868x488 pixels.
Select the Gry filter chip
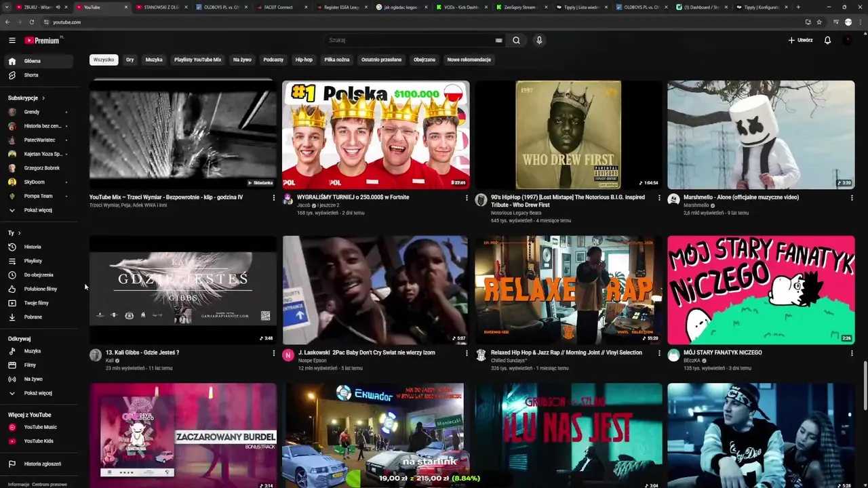[x=130, y=60]
